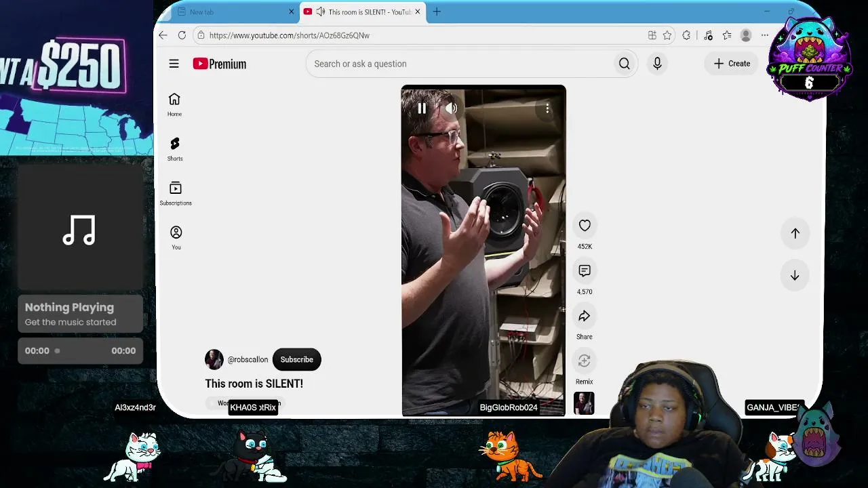Open Home in the YouTube sidebar
The width and height of the screenshot is (868, 488).
174,104
